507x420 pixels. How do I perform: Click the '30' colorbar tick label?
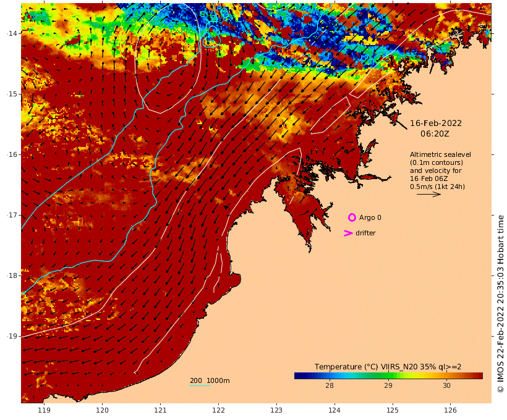pos(446,385)
